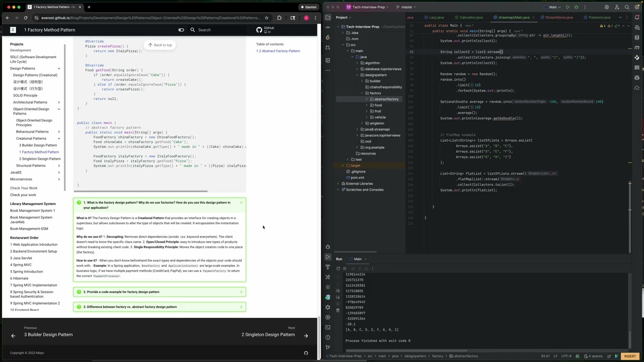644x362 pixels.
Task: Go to Previous page 3 Builder Design Pattern
Action: (x=43, y=332)
